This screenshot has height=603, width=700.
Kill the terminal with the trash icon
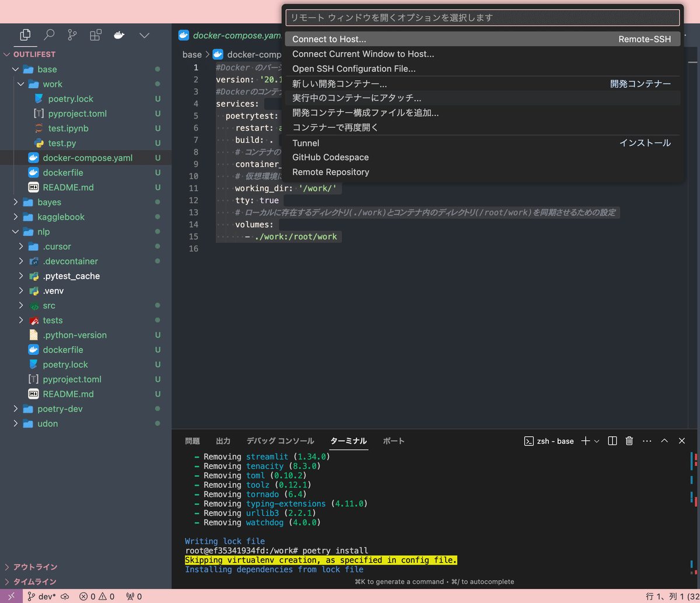[629, 441]
